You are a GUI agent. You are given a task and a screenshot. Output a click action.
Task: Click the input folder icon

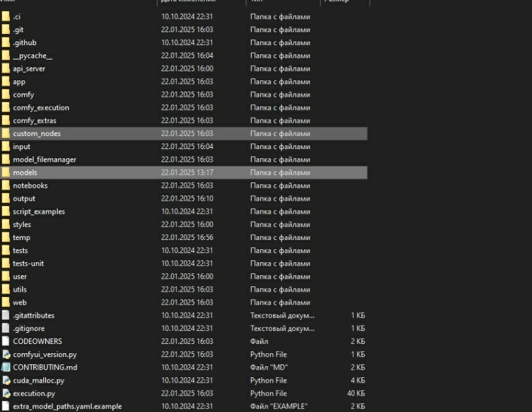[5, 146]
